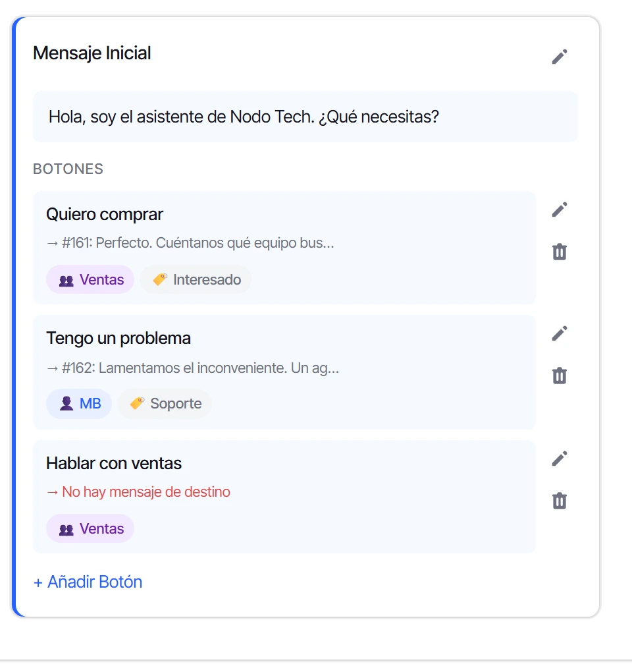Add a new button via Añadir Botón
Image resolution: width=632 pixels, height=672 pixels.
(88, 582)
